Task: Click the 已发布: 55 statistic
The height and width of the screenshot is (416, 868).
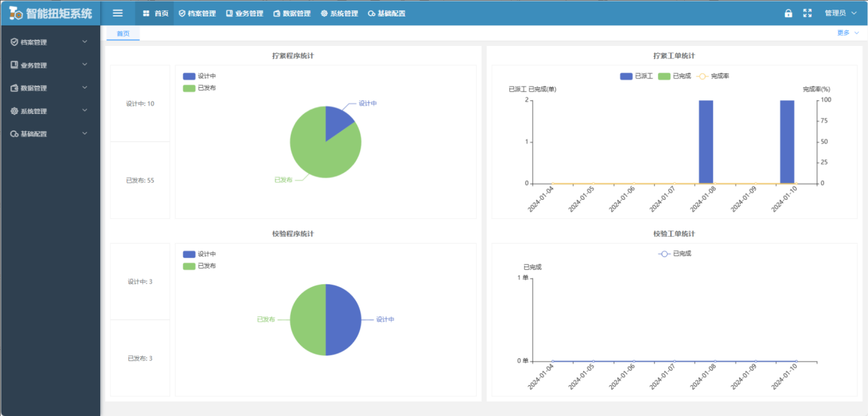Action: 140,181
